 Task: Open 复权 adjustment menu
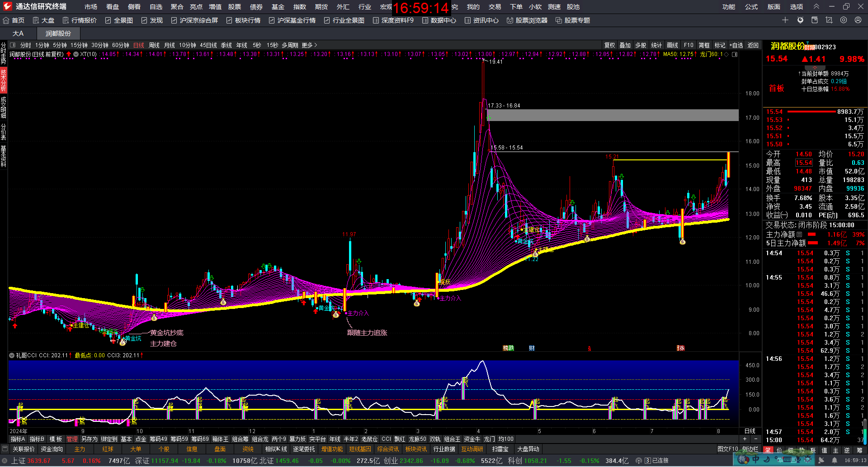pyautogui.click(x=609, y=45)
